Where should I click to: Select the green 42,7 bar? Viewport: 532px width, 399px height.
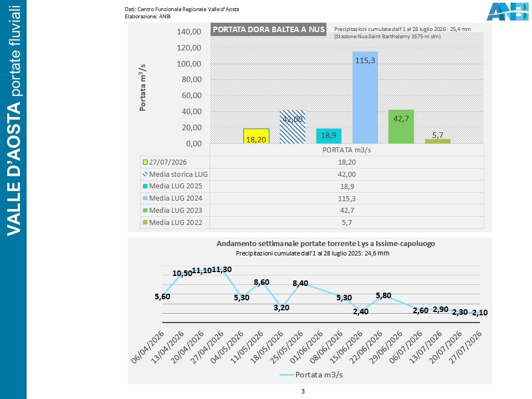(x=401, y=126)
